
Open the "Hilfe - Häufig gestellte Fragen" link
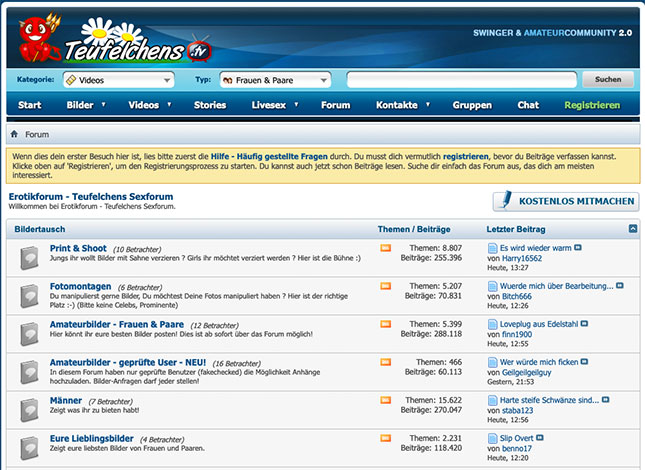[x=269, y=157]
